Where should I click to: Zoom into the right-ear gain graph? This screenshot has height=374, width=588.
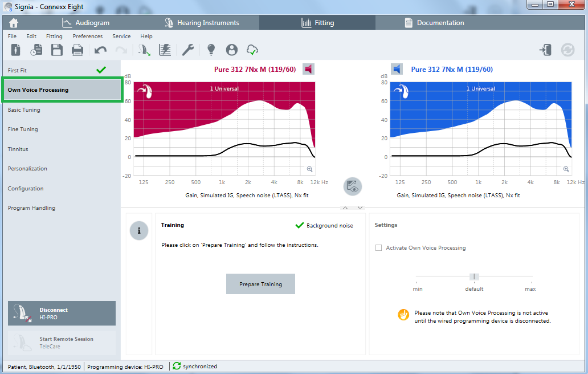pyautogui.click(x=310, y=169)
